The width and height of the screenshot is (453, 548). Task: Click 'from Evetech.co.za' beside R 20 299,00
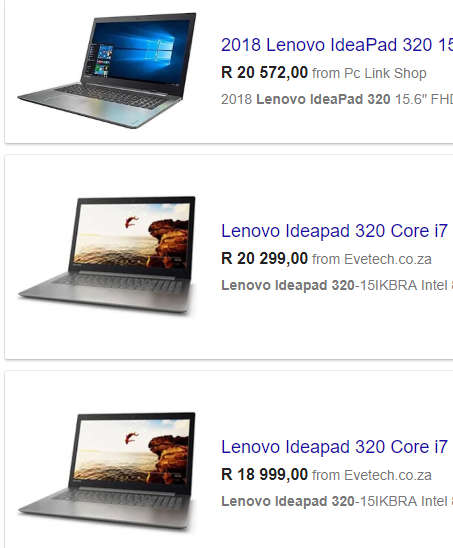tap(372, 259)
